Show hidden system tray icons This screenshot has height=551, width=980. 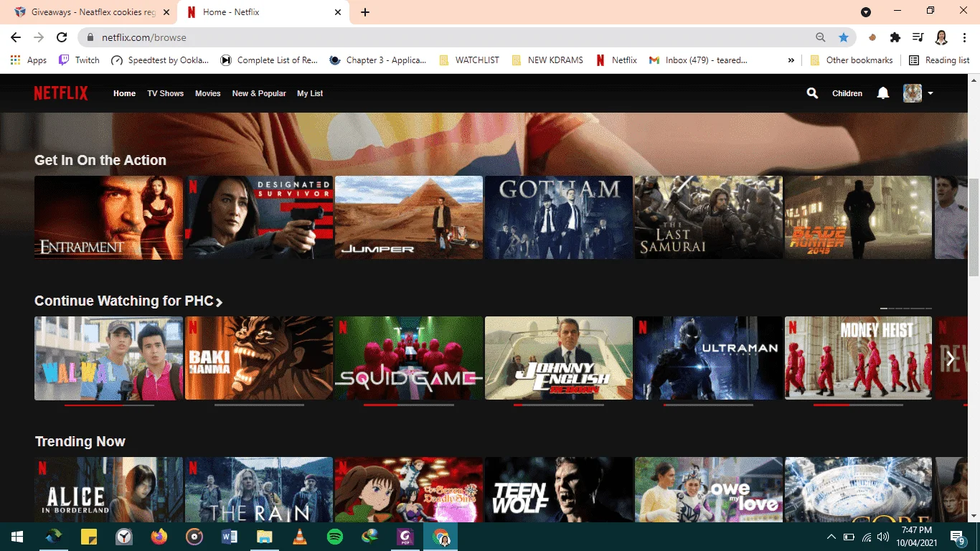click(831, 537)
